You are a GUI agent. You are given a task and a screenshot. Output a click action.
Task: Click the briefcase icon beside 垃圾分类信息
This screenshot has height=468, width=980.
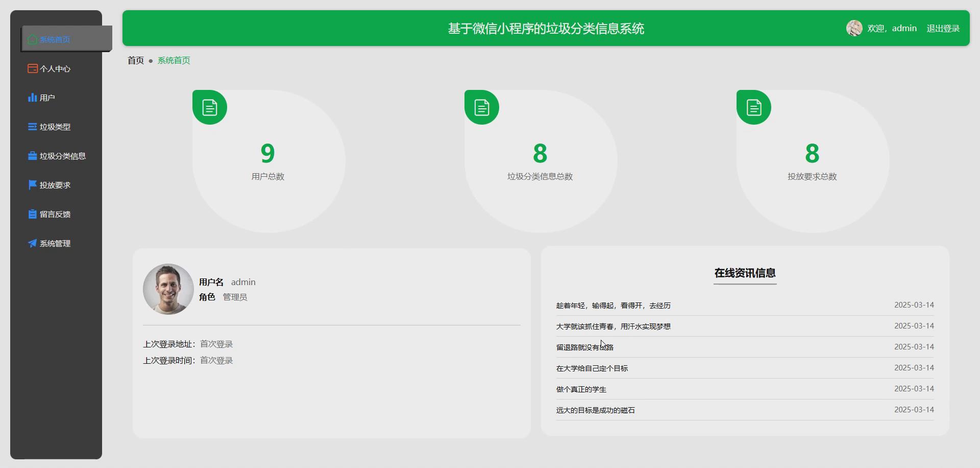point(33,155)
